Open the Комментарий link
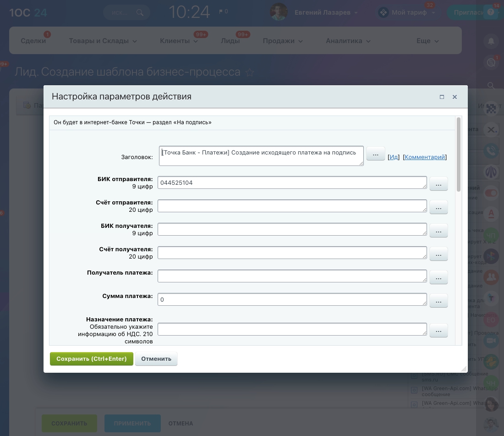Image resolution: width=504 pixels, height=436 pixels. (x=425, y=157)
